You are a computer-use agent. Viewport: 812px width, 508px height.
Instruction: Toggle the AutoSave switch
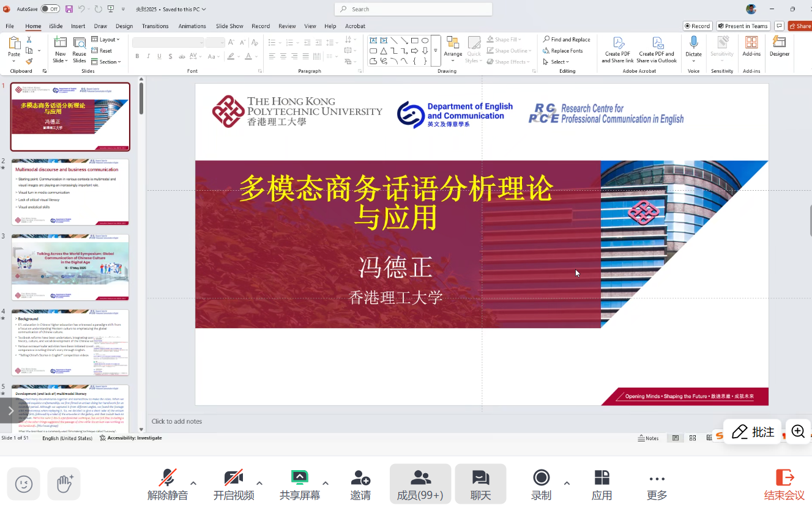[x=50, y=9]
